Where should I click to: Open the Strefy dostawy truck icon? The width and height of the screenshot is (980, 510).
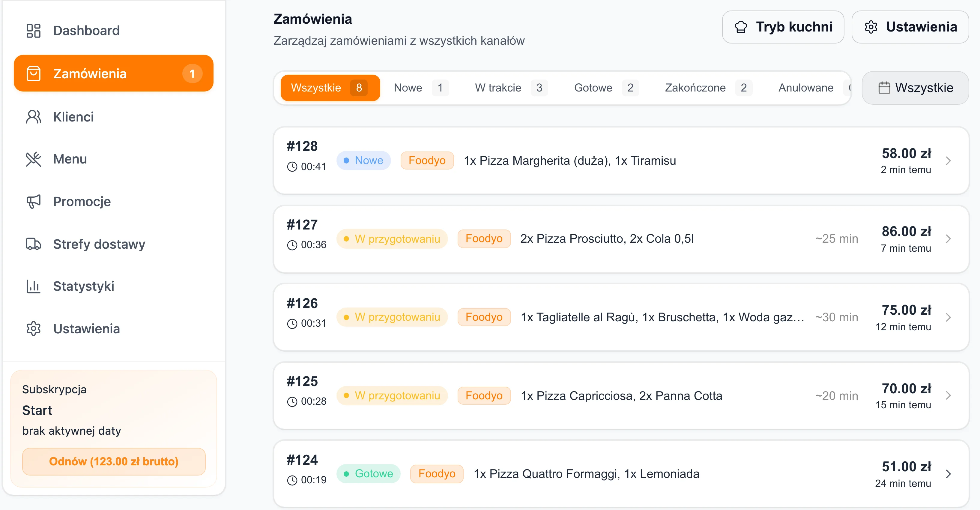coord(34,244)
